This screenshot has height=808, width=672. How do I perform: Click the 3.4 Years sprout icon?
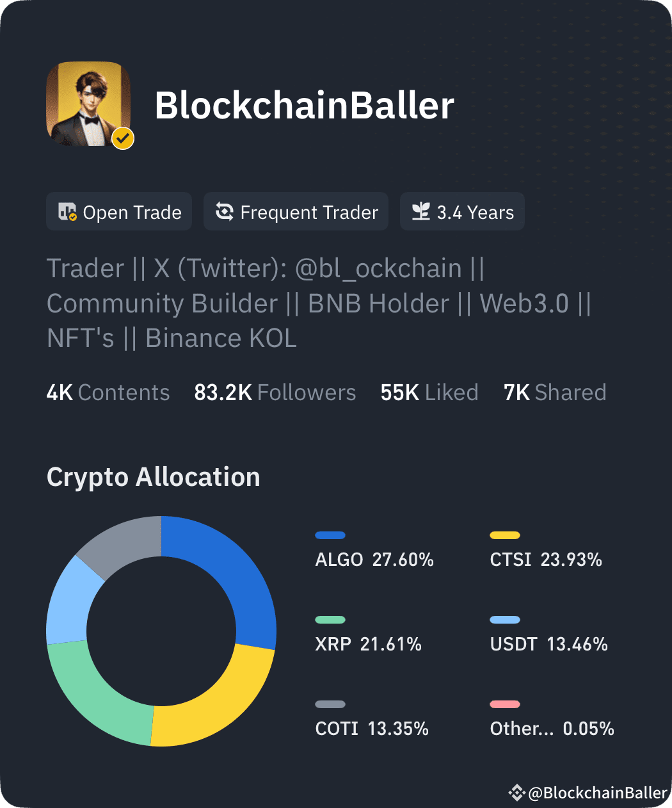(x=422, y=211)
